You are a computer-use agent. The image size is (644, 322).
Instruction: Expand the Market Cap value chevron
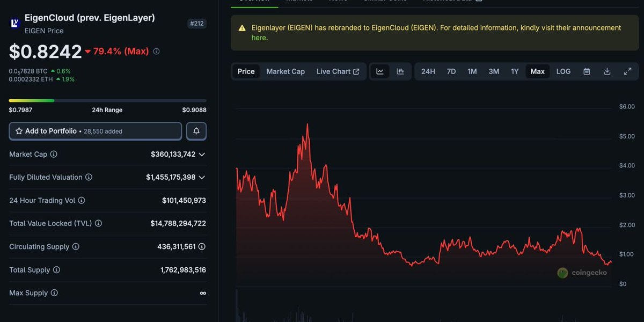(202, 155)
